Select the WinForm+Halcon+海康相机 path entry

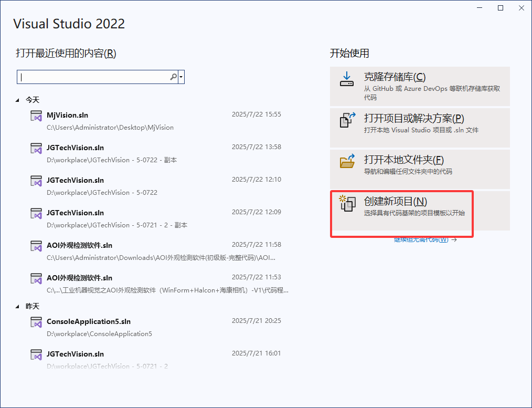click(x=167, y=290)
